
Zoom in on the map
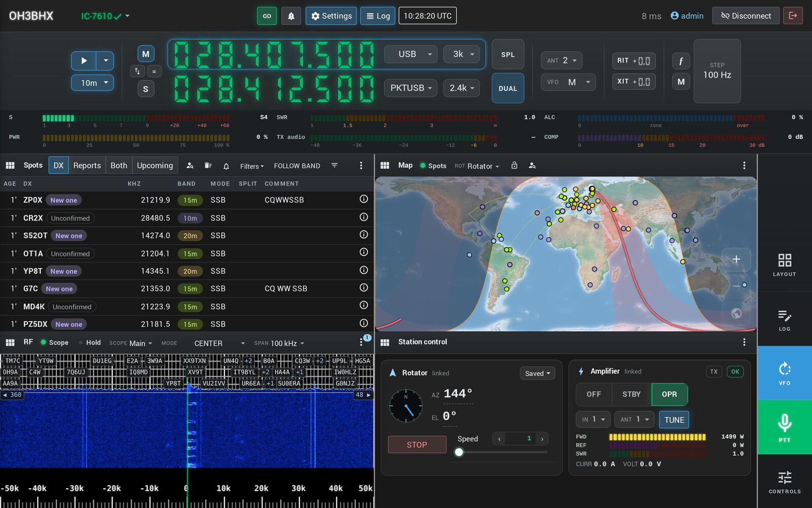tap(736, 259)
